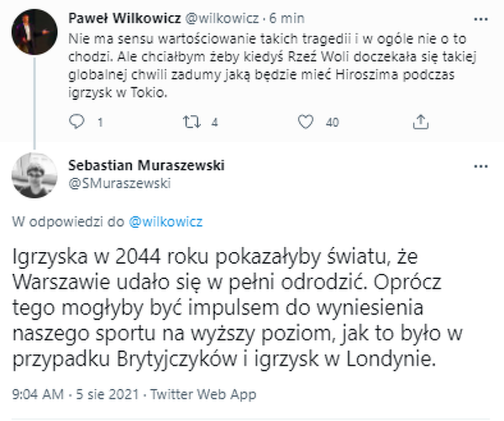
Task: Open Sebastian Muraszewski's avatar
Action: click(x=34, y=173)
